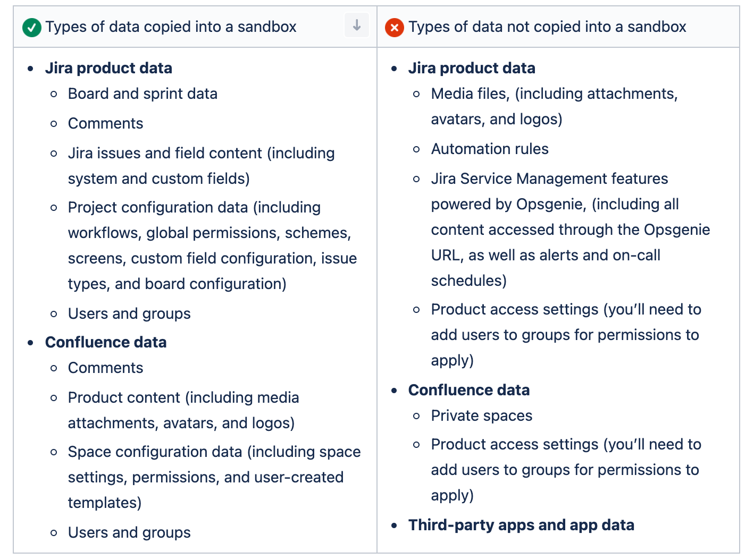Click the green checkmark icon in header

point(32,27)
